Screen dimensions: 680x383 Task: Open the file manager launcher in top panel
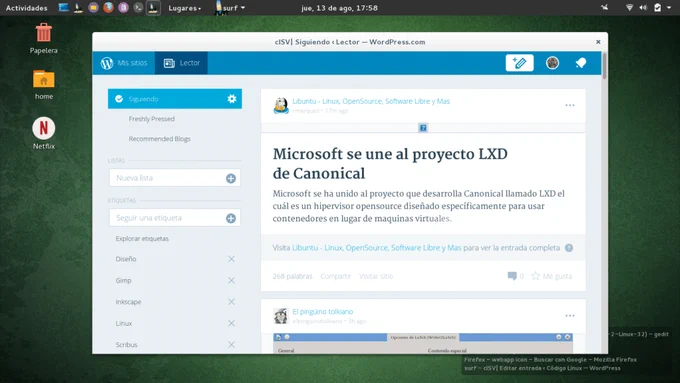click(x=93, y=7)
